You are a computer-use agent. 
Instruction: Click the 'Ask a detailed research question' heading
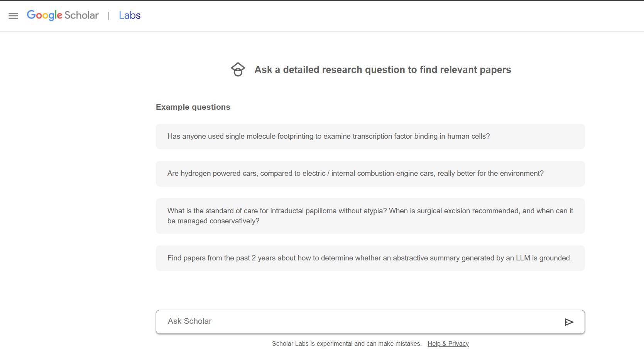tap(382, 70)
